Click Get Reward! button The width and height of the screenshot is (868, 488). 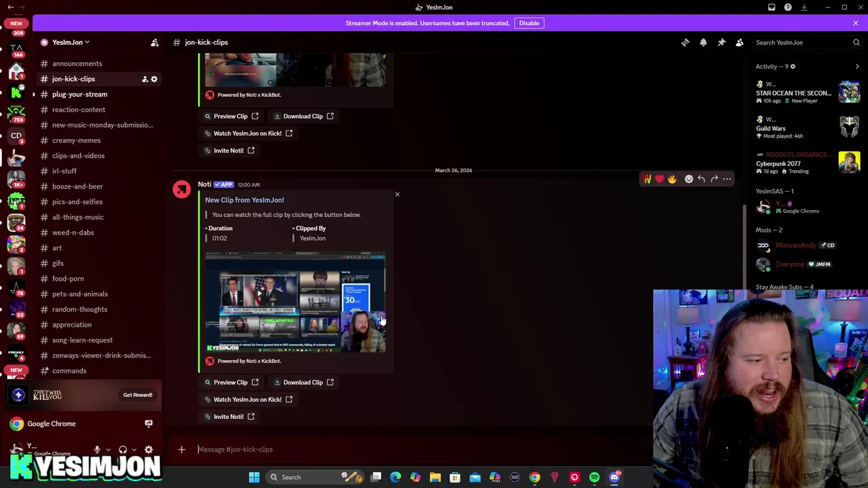pos(138,394)
